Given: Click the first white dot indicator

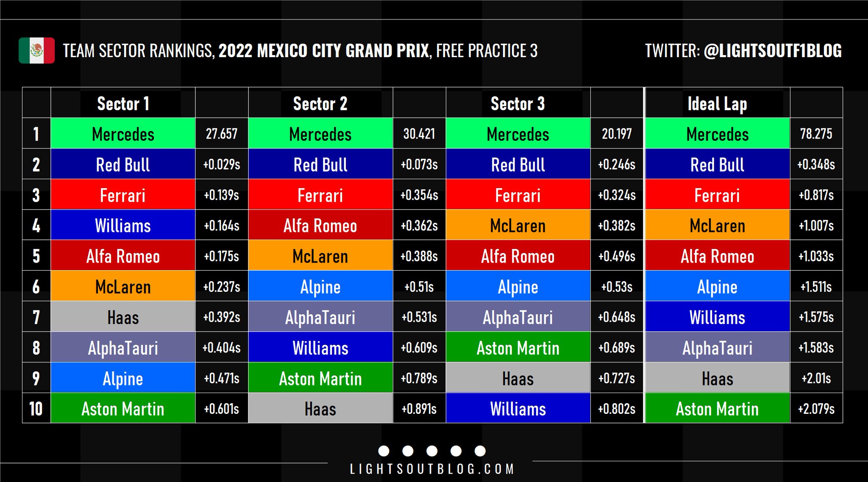Looking at the screenshot, I should point(384,451).
